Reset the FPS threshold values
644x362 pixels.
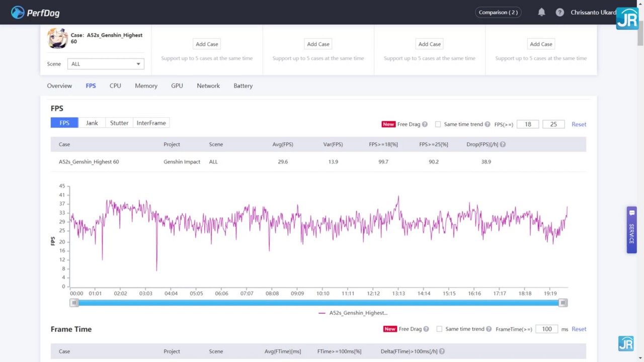click(x=579, y=124)
